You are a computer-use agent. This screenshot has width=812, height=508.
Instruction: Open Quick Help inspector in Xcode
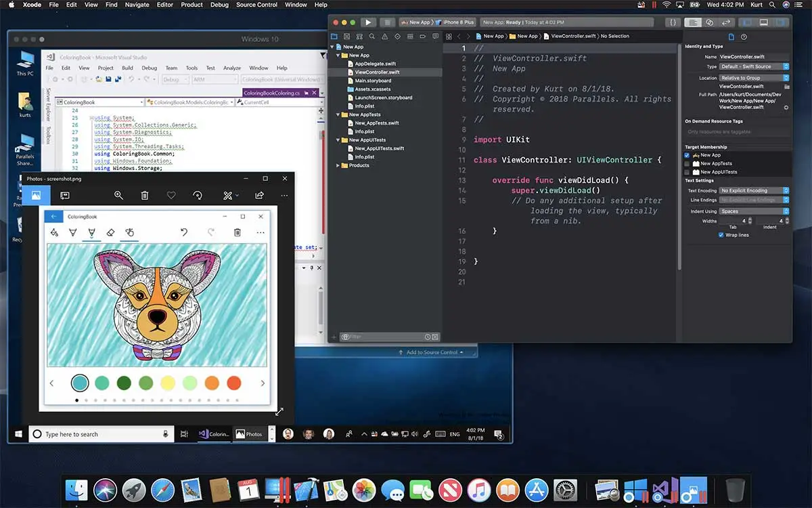tap(744, 37)
